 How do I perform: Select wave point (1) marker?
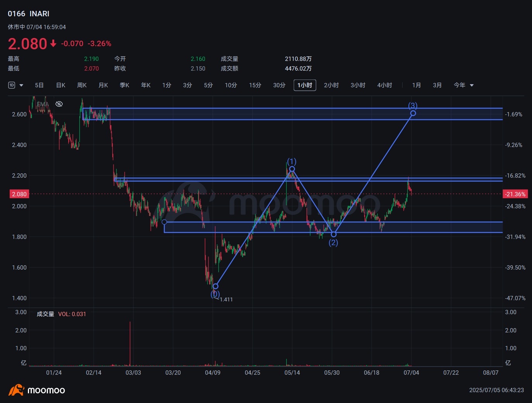(x=292, y=169)
